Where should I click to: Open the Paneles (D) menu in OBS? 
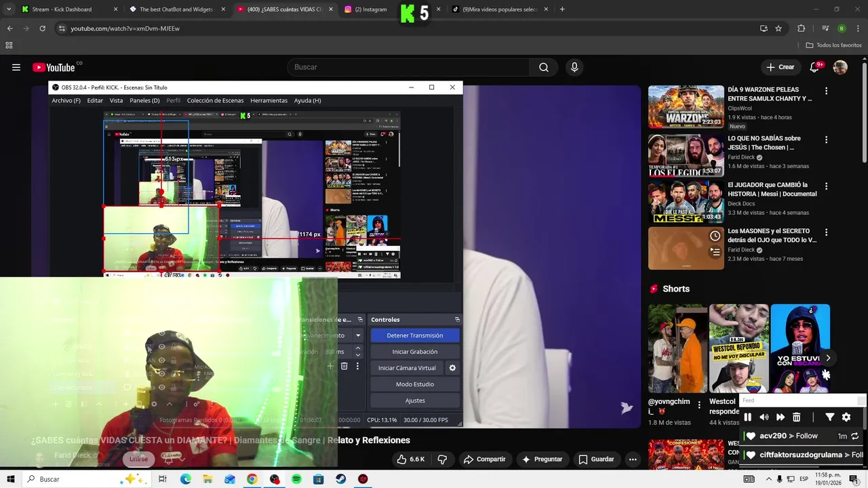144,100
